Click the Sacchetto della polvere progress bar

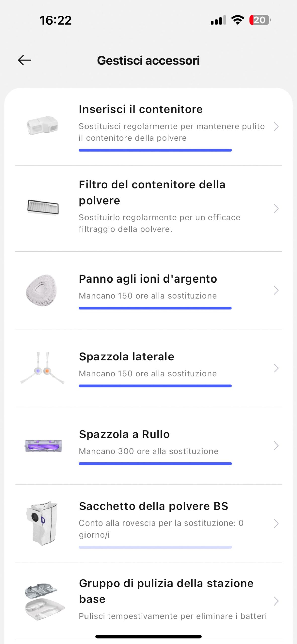pos(155,547)
